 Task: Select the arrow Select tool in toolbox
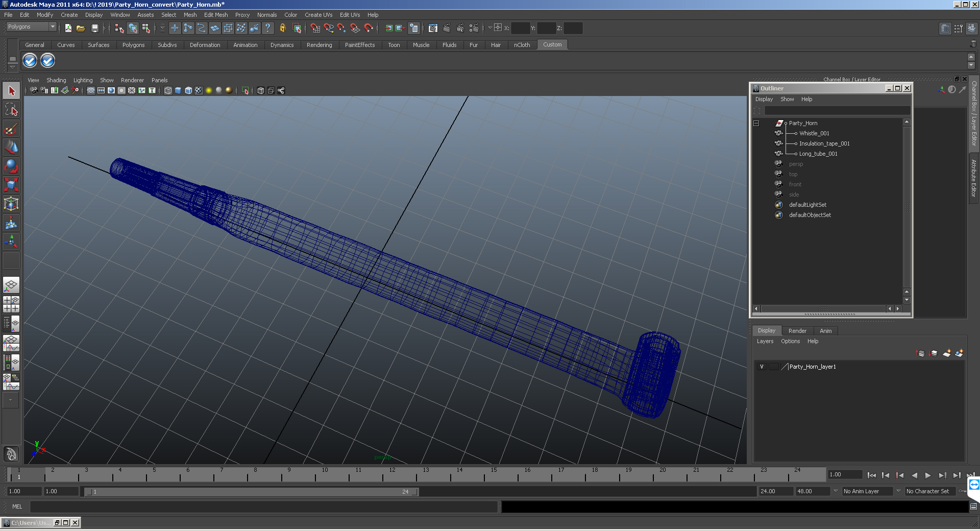pos(11,91)
